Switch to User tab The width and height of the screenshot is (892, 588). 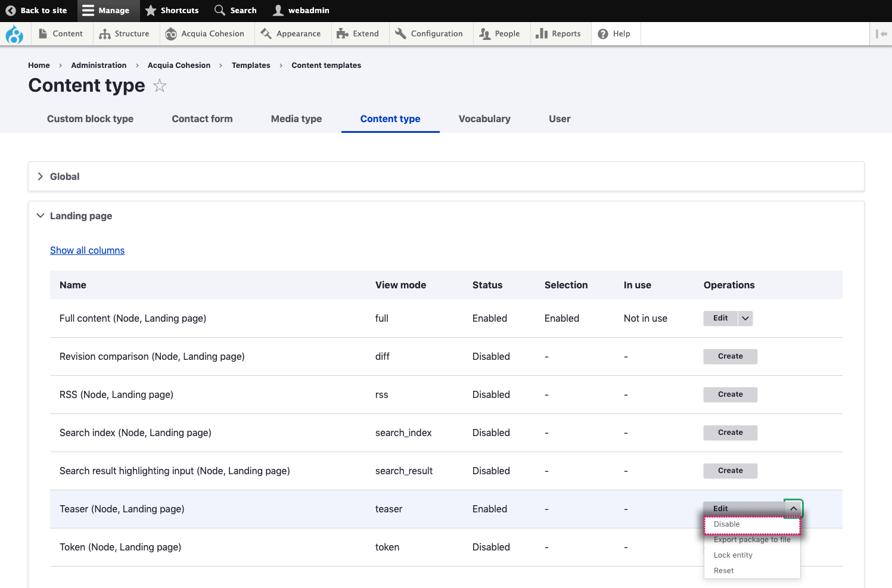point(560,119)
